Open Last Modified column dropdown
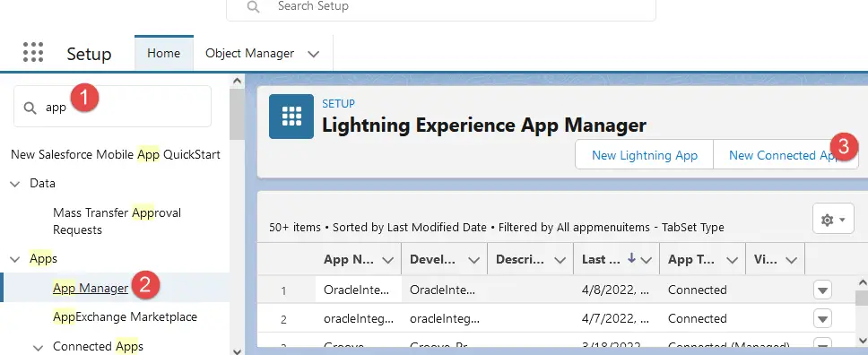This screenshot has height=355, width=868. [646, 260]
